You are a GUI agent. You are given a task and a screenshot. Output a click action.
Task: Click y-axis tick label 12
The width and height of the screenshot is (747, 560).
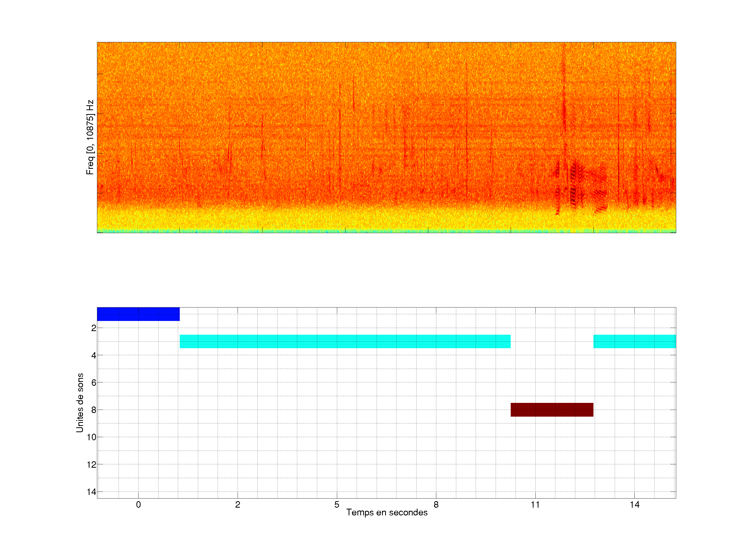point(92,465)
